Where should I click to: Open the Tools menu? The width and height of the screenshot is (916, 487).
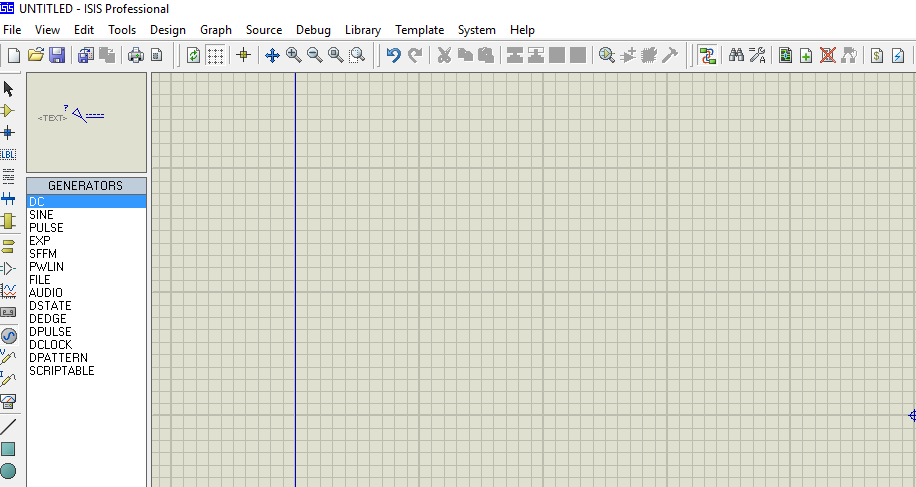[x=122, y=30]
